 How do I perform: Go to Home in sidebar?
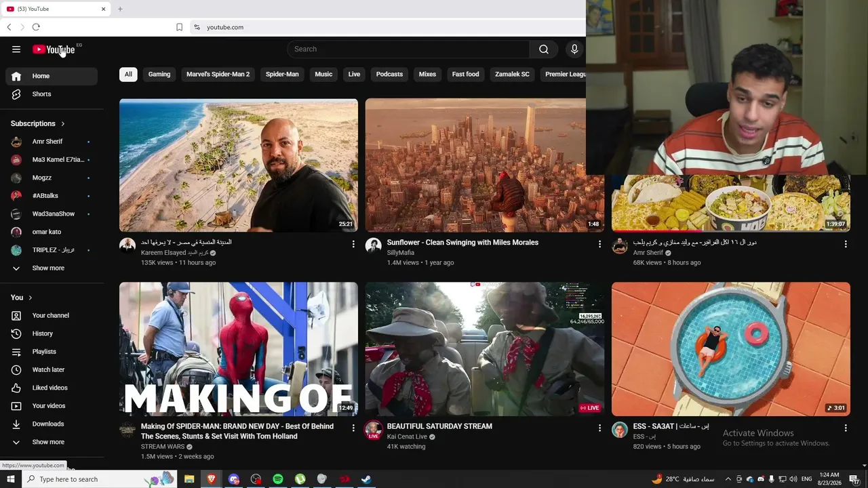[x=52, y=76]
